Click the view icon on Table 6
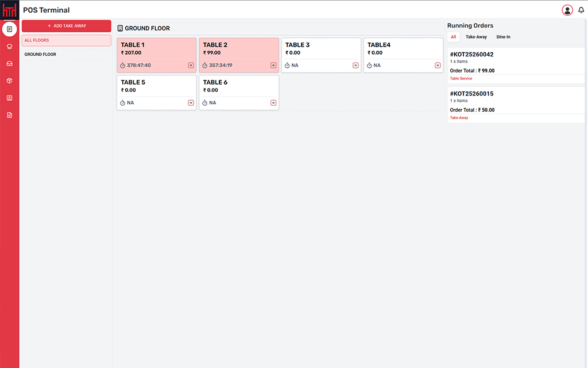 [x=273, y=103]
